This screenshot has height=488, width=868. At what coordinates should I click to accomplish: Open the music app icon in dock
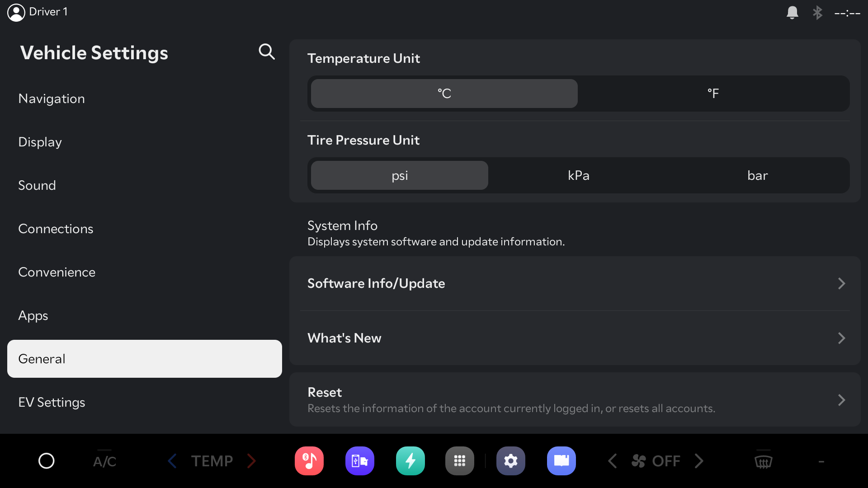(309, 461)
